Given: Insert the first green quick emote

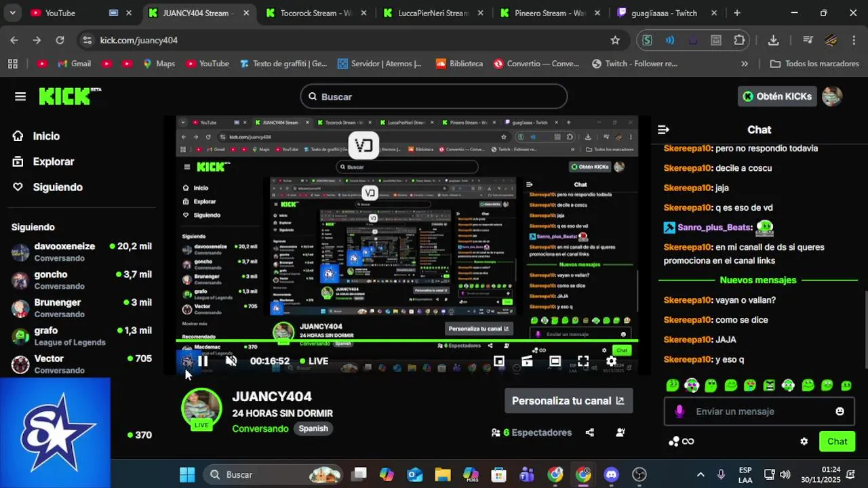Looking at the screenshot, I should [672, 386].
